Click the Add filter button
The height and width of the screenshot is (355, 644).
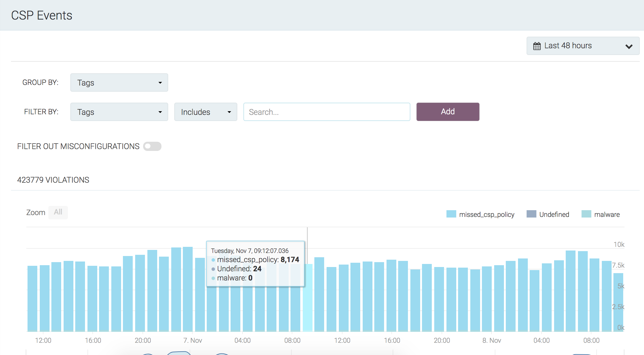448,112
